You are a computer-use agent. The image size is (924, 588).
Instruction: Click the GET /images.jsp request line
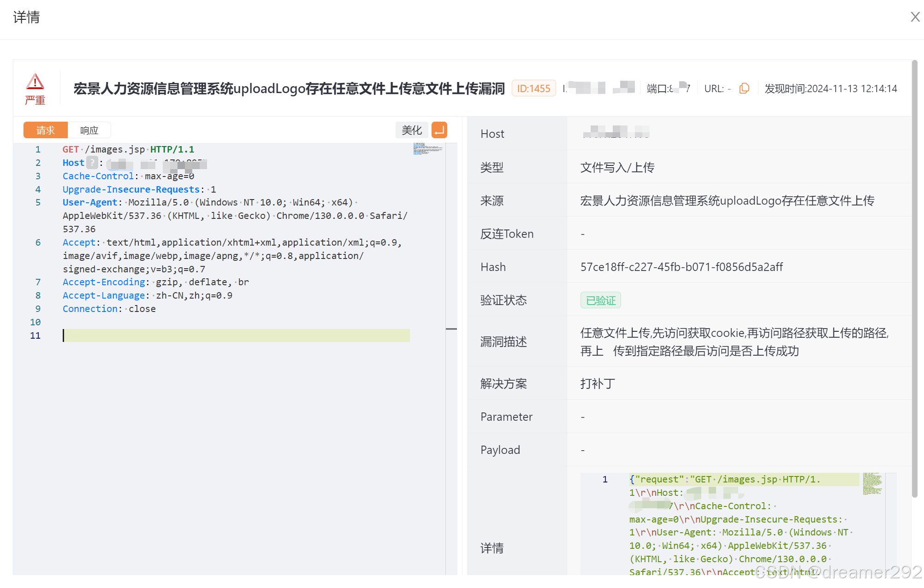pyautogui.click(x=128, y=149)
